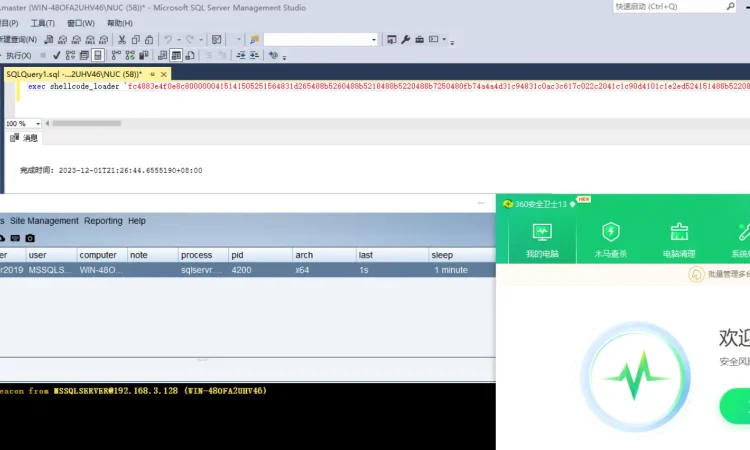This screenshot has height=450, width=750.
Task: Switch output to Results to File
Action: (190, 55)
